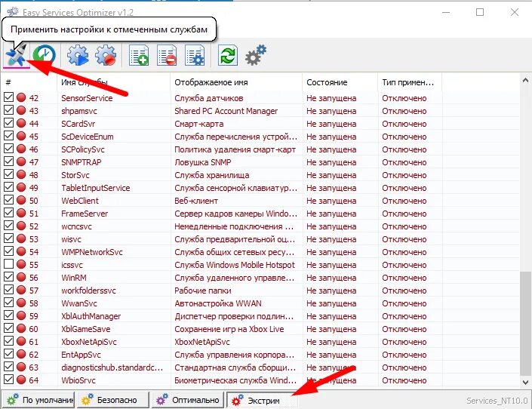Click the wisvc service name

[x=71, y=239]
